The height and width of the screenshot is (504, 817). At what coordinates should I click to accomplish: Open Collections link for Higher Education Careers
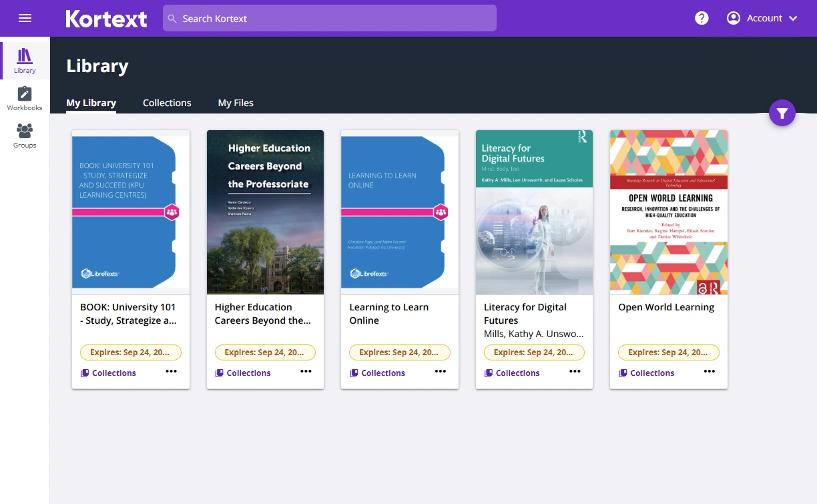coord(243,373)
